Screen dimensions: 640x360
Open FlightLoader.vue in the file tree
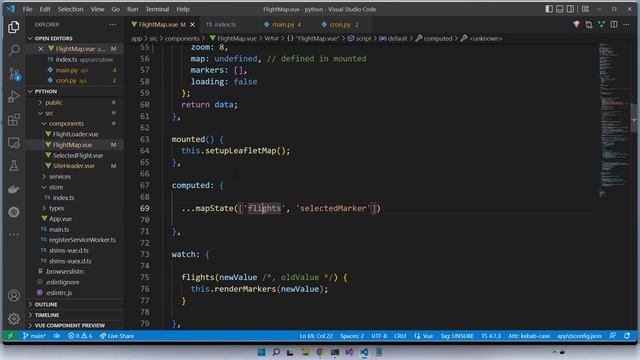76,134
